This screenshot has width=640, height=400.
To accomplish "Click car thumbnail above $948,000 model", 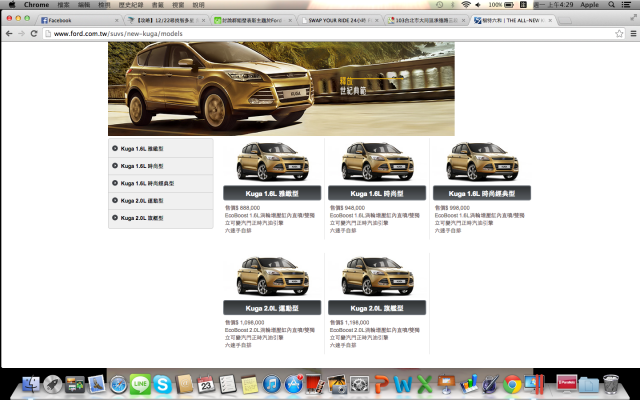I will [x=377, y=161].
